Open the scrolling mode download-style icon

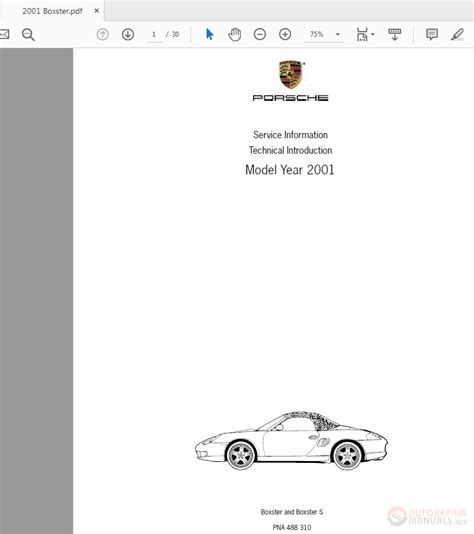[x=395, y=34]
